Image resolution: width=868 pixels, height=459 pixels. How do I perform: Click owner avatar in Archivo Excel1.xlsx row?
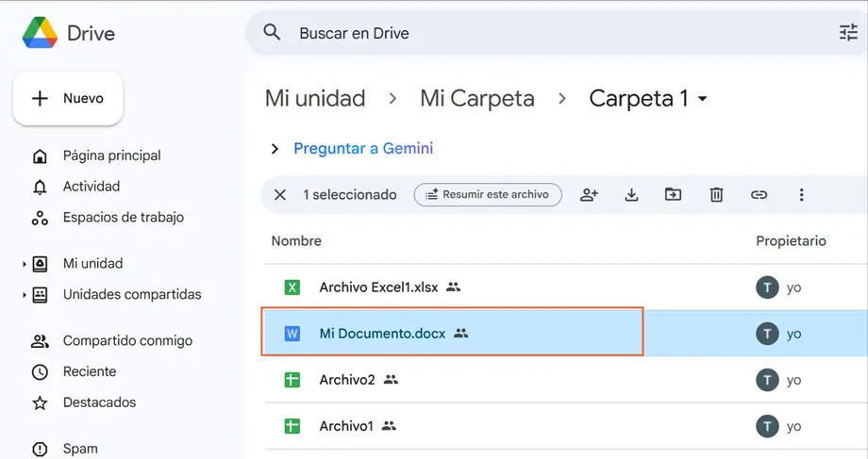coord(767,287)
